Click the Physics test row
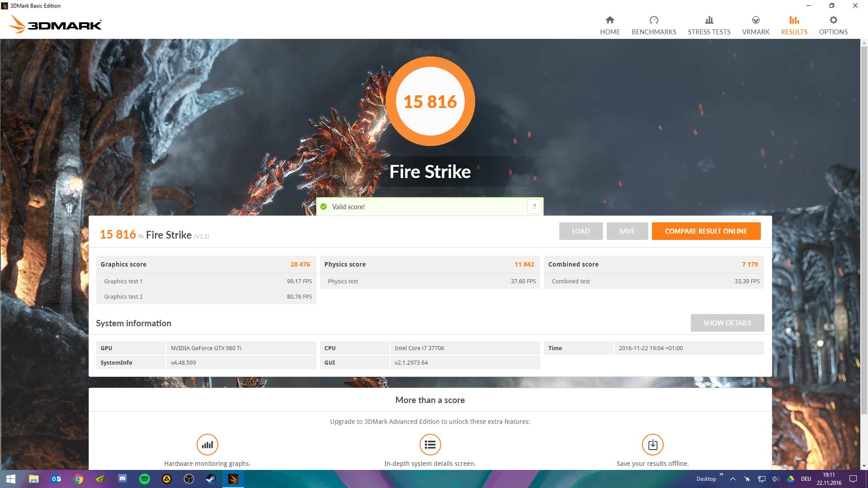This screenshot has width=868, height=488. click(x=430, y=281)
